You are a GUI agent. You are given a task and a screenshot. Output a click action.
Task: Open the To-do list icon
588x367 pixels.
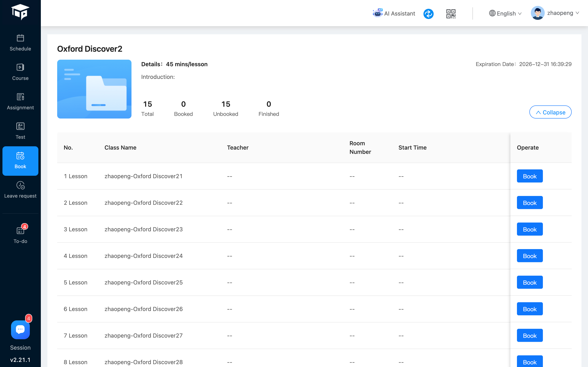[x=20, y=235]
